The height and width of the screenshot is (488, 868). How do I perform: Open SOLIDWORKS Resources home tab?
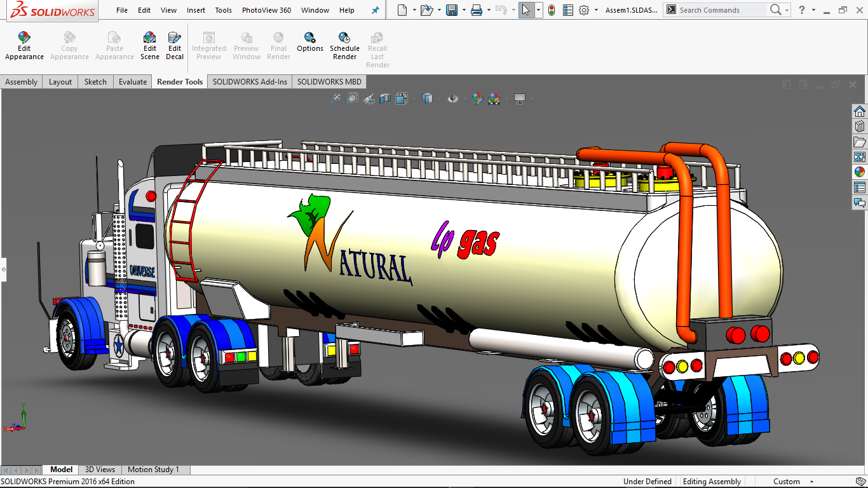click(860, 111)
